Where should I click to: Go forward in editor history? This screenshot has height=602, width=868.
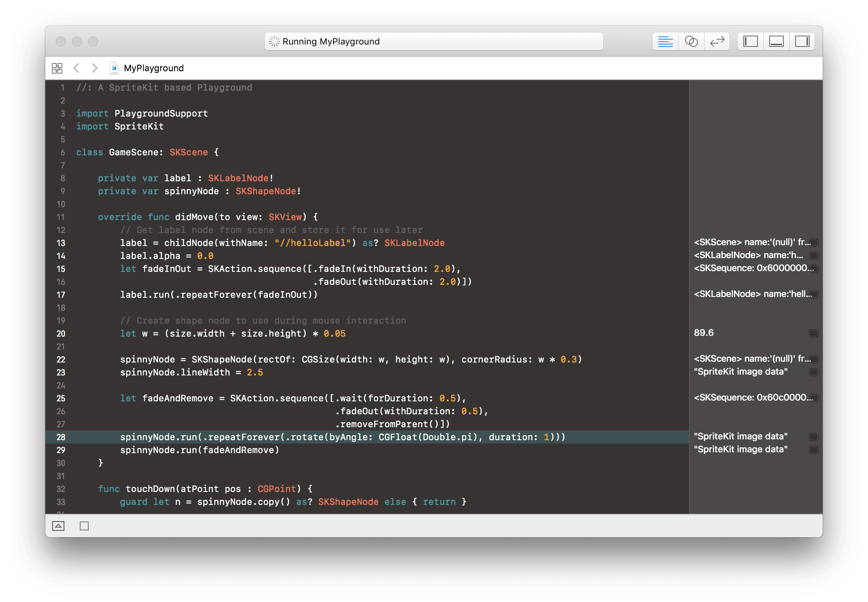pos(94,68)
